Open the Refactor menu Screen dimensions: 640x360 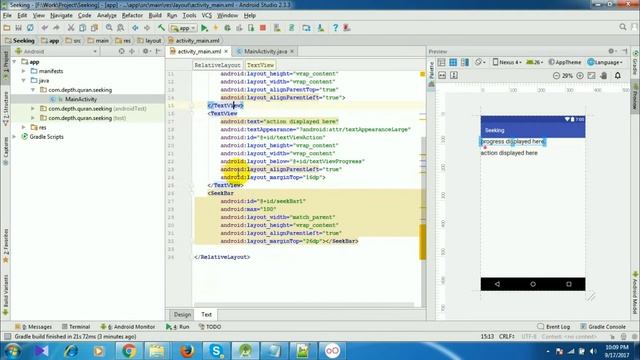132,16
